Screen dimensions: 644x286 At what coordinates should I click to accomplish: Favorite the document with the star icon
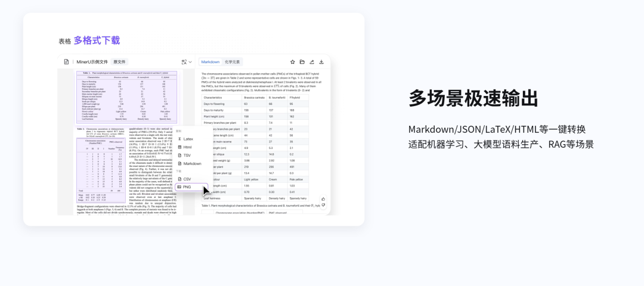click(x=293, y=62)
